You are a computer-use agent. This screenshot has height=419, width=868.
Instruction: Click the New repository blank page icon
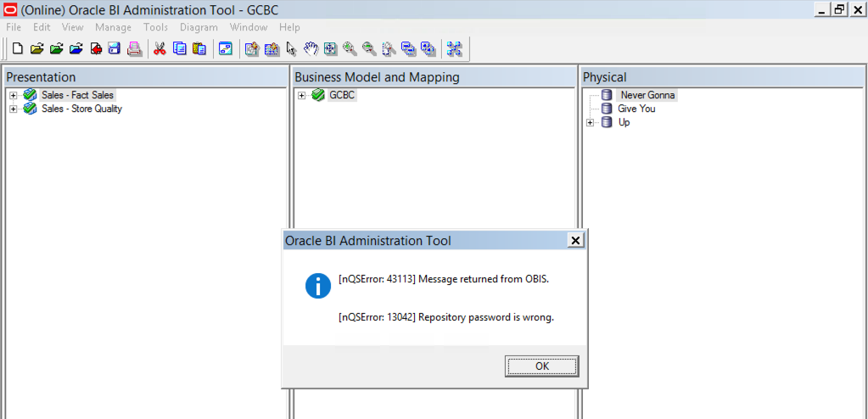coord(18,48)
